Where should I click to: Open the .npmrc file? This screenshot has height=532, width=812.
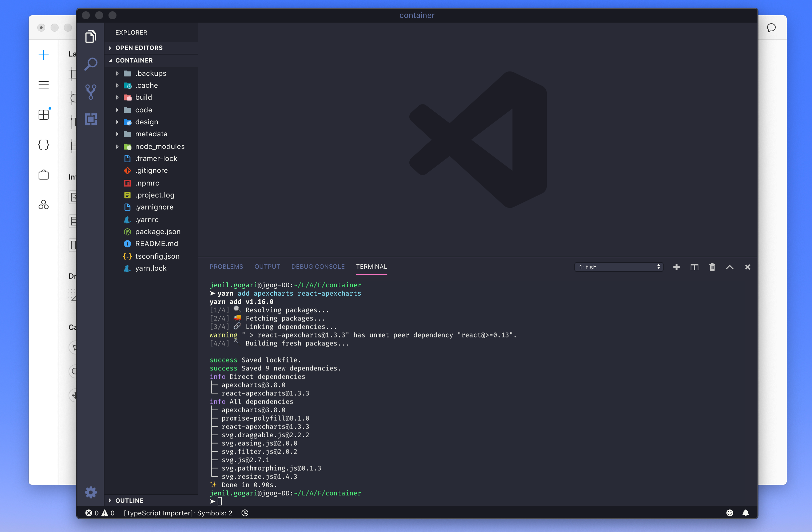pos(151,183)
